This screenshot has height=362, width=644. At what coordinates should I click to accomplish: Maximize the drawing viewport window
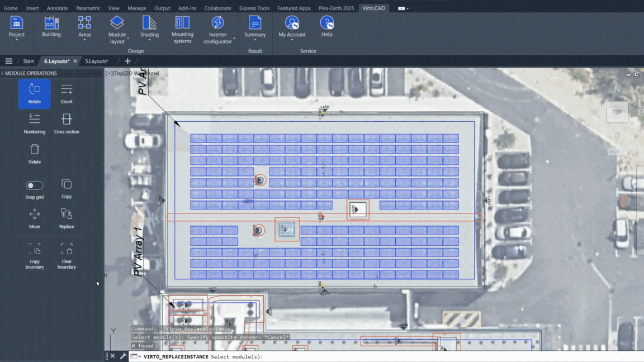(637, 74)
